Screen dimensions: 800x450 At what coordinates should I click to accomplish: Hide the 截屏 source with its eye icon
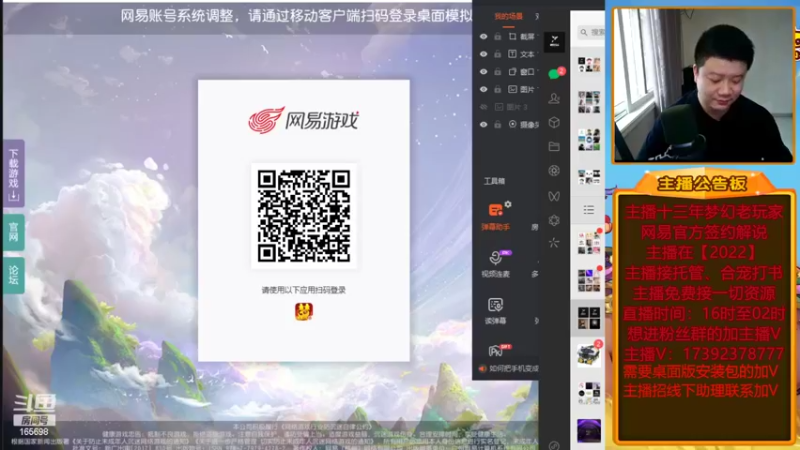pyautogui.click(x=483, y=37)
